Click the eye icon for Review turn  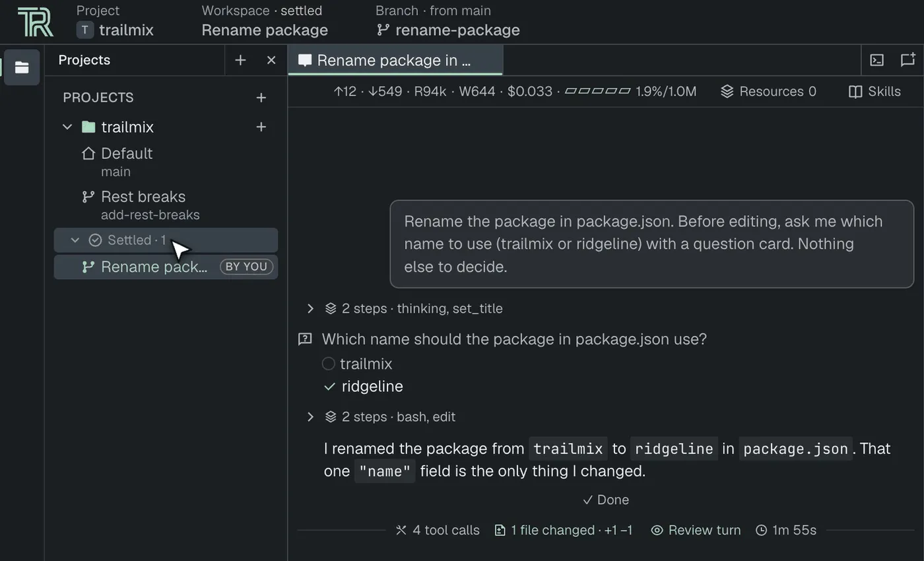657,530
